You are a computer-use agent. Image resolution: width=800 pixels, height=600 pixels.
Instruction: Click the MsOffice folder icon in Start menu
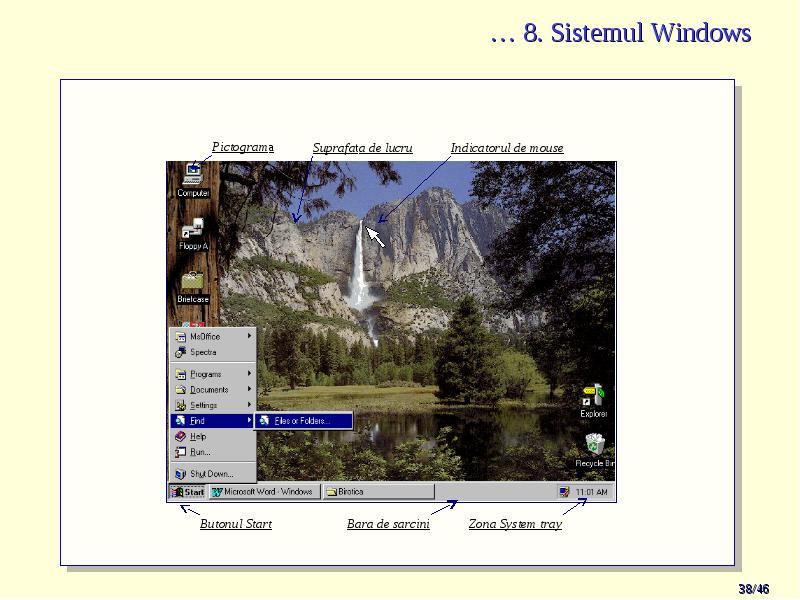(181, 337)
